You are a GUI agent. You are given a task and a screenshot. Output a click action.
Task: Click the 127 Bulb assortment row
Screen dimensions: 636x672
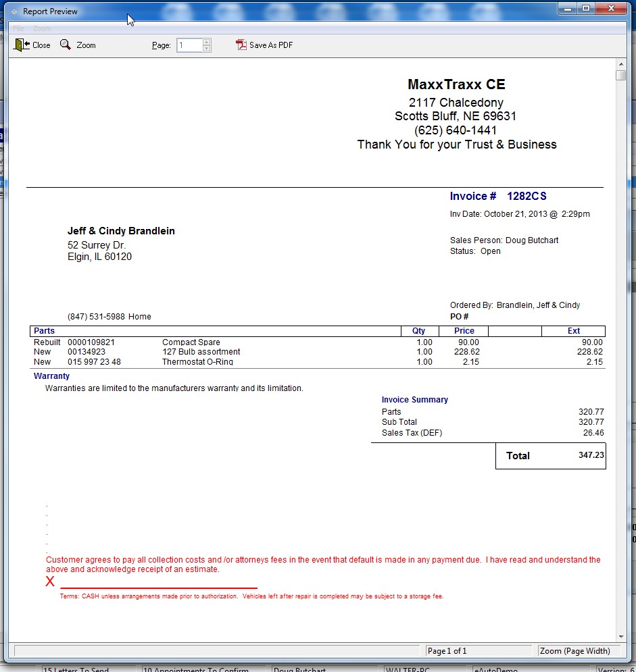coord(318,352)
